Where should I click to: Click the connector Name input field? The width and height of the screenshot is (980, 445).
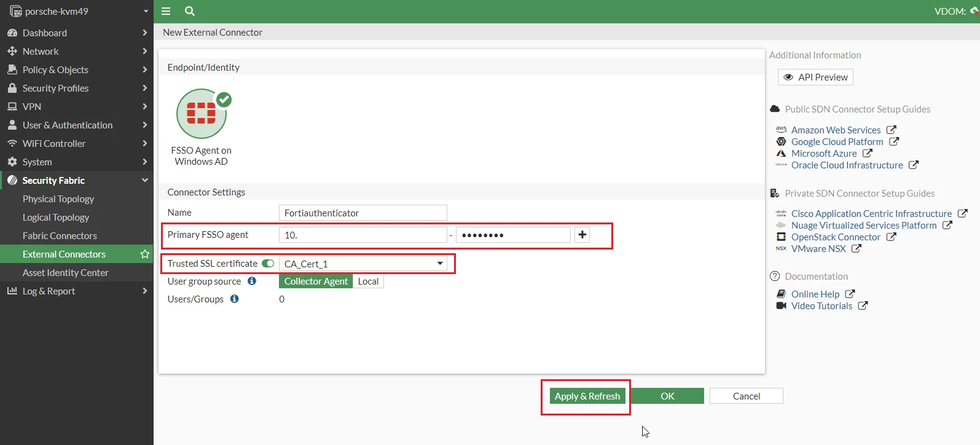tap(363, 213)
